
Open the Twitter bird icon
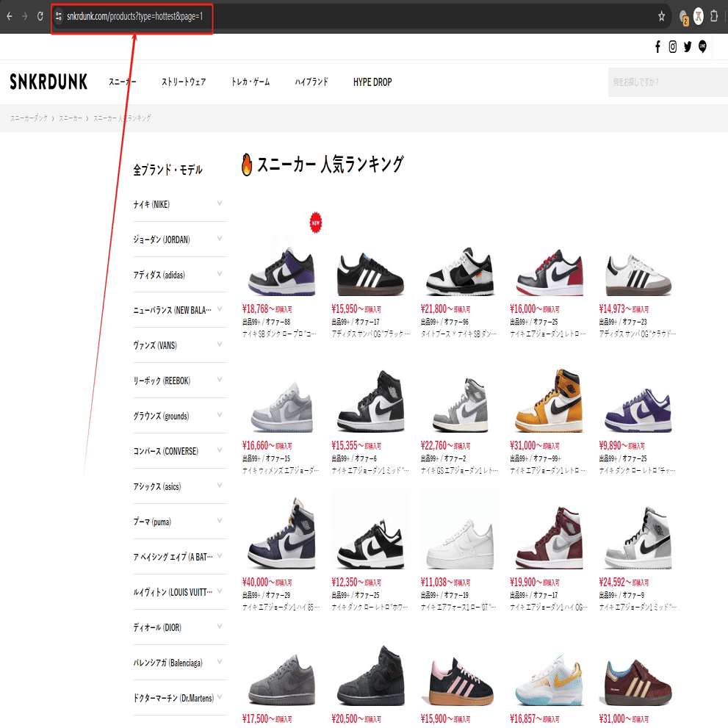(687, 46)
